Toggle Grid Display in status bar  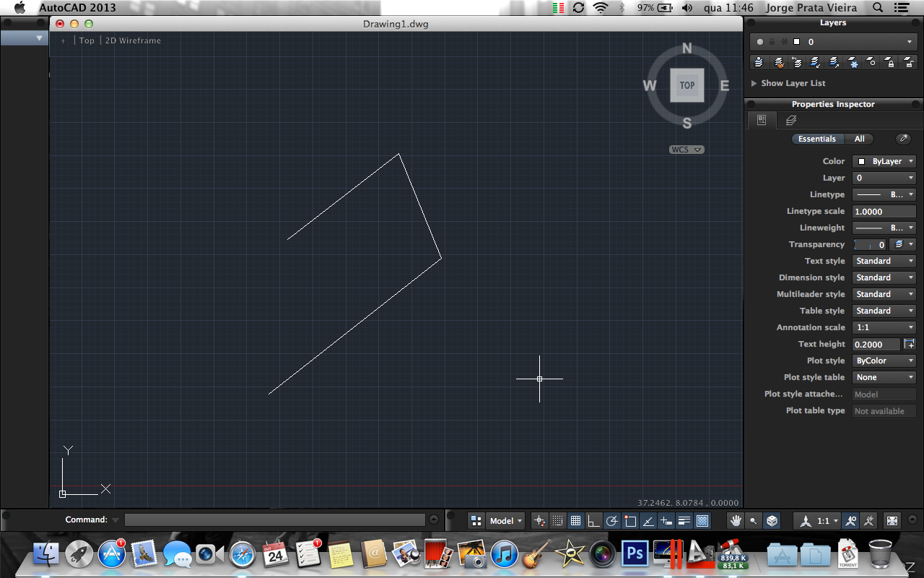tap(575, 520)
